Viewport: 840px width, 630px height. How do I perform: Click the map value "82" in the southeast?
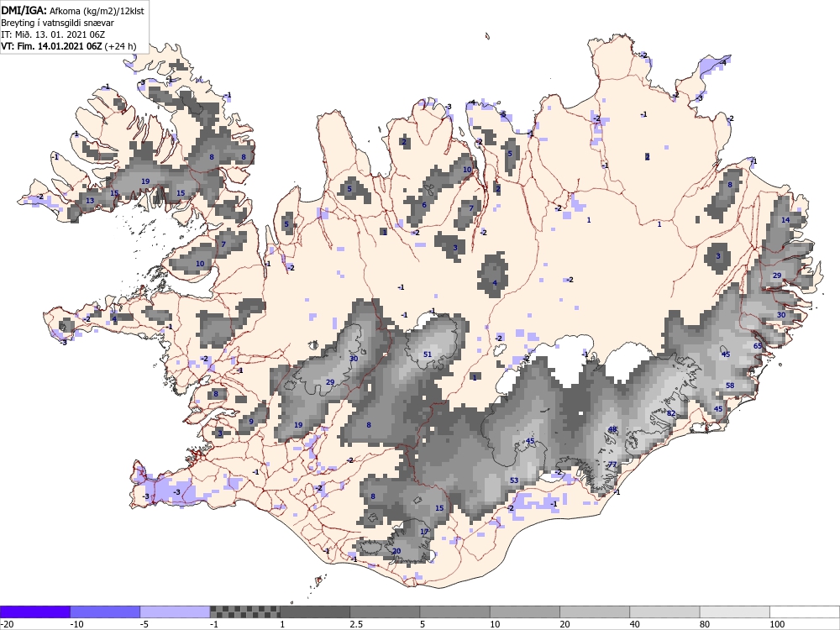pyautogui.click(x=671, y=413)
